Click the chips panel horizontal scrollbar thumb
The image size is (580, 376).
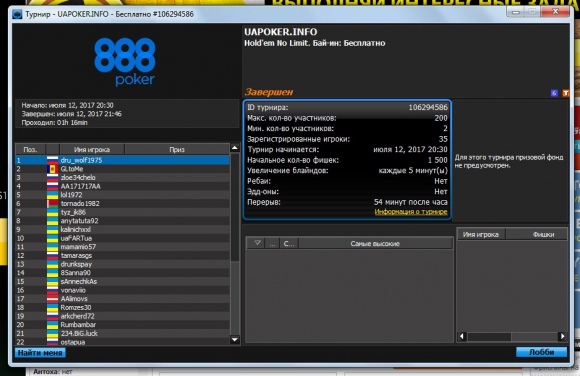[x=489, y=336]
